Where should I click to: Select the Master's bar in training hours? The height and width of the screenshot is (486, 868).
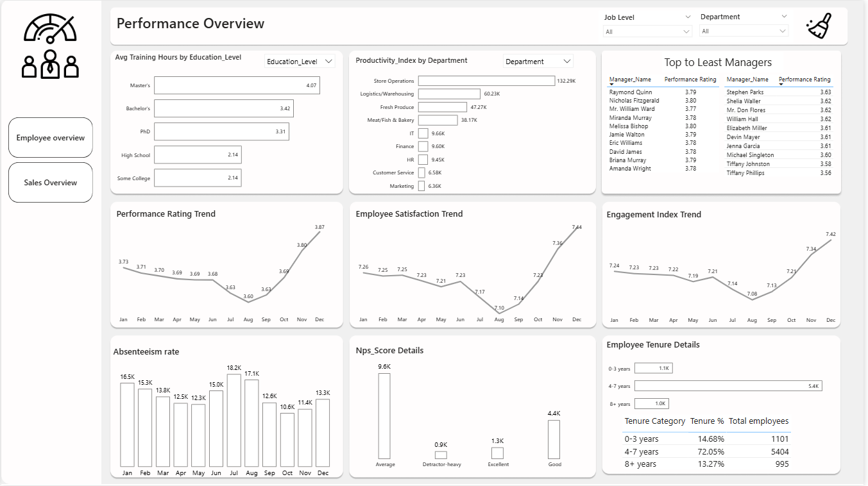click(x=237, y=85)
